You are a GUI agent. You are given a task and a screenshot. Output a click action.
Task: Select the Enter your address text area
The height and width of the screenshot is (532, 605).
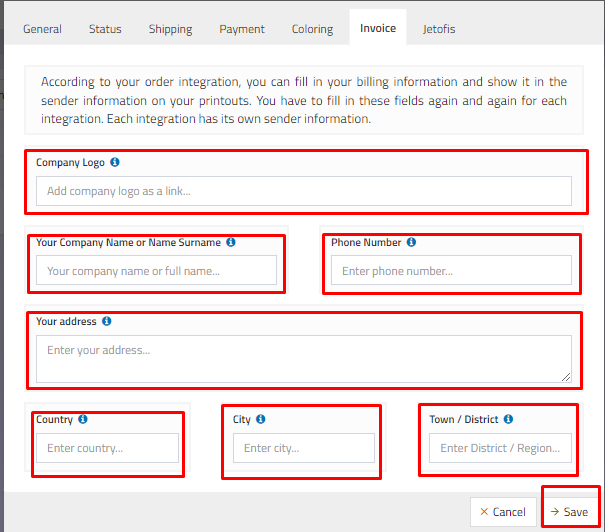(304, 358)
